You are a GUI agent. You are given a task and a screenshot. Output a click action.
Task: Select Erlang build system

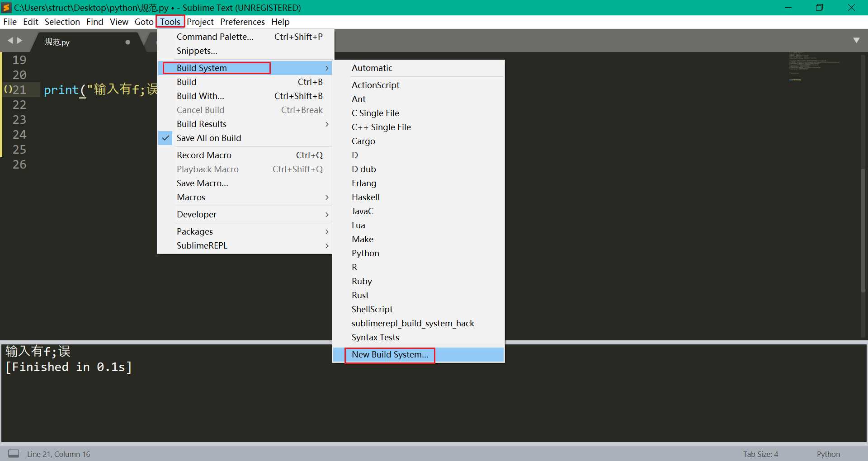click(x=418, y=183)
